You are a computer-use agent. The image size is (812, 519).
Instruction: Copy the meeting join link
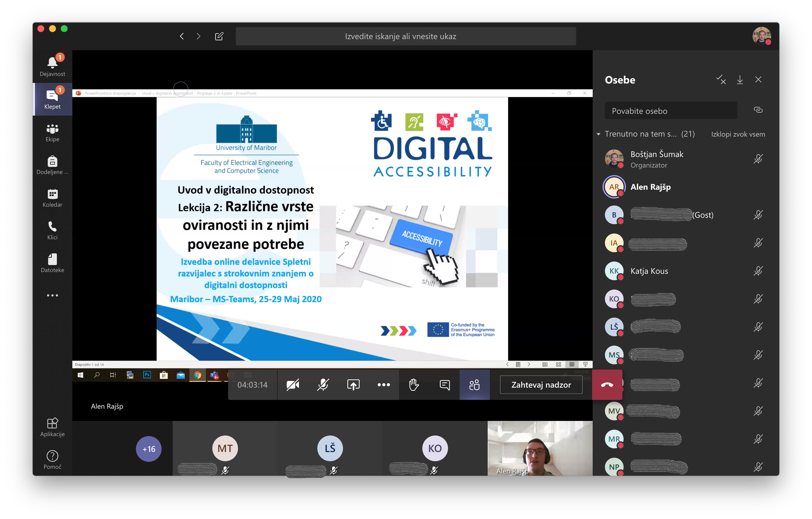(758, 110)
